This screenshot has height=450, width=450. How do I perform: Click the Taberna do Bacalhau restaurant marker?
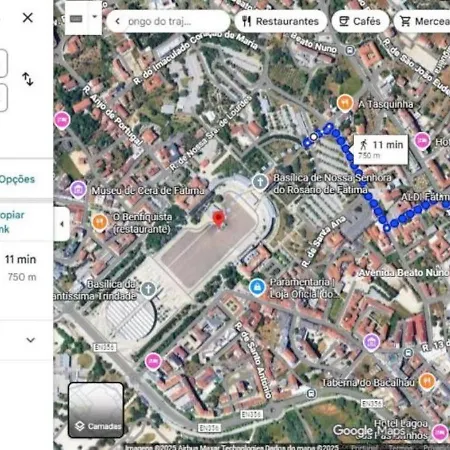(427, 381)
